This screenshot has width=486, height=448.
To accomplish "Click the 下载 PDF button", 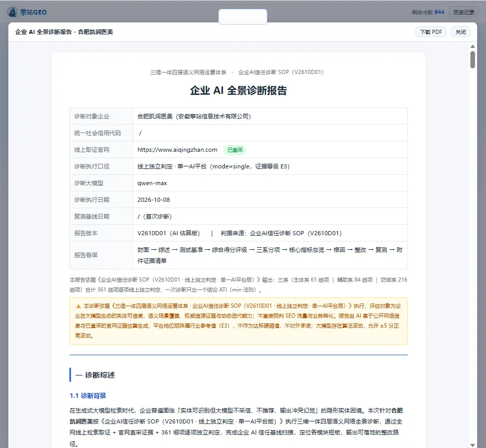I will (x=431, y=32).
